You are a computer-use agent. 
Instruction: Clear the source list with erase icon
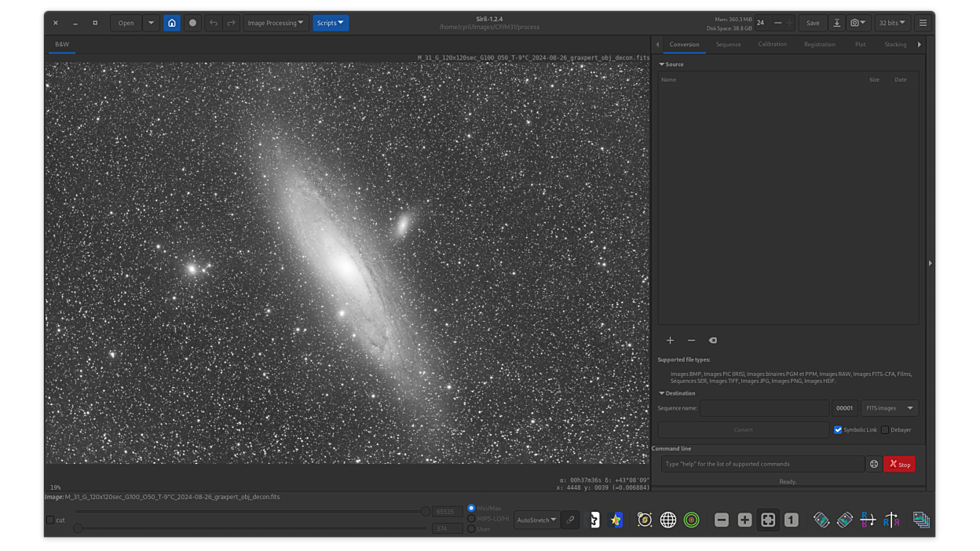(x=713, y=341)
